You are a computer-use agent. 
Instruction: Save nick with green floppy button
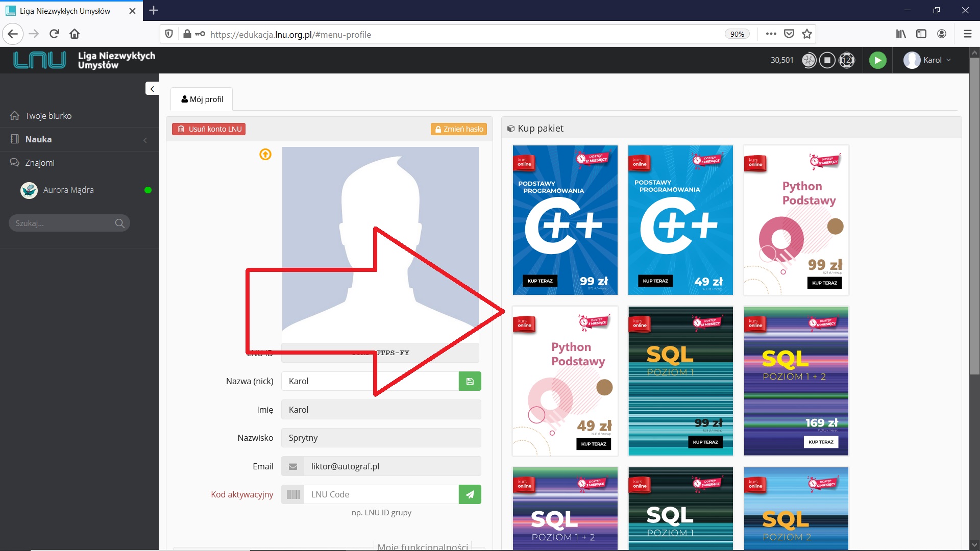click(470, 381)
